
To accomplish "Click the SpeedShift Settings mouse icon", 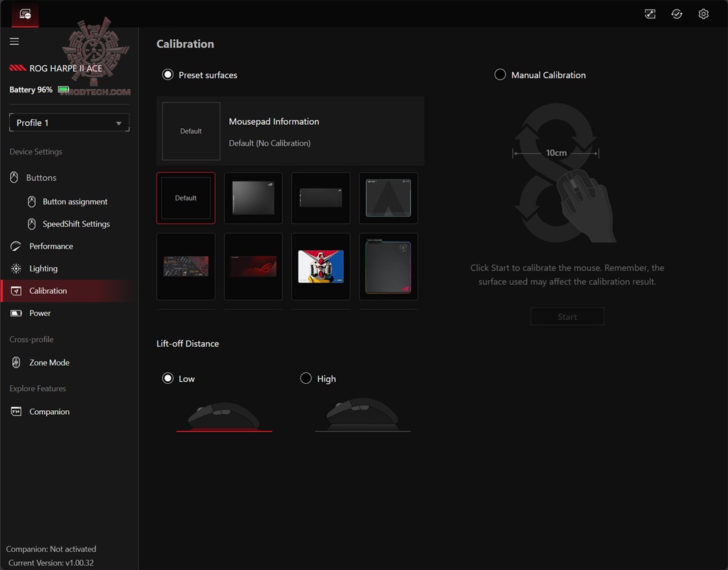I will pyautogui.click(x=32, y=224).
